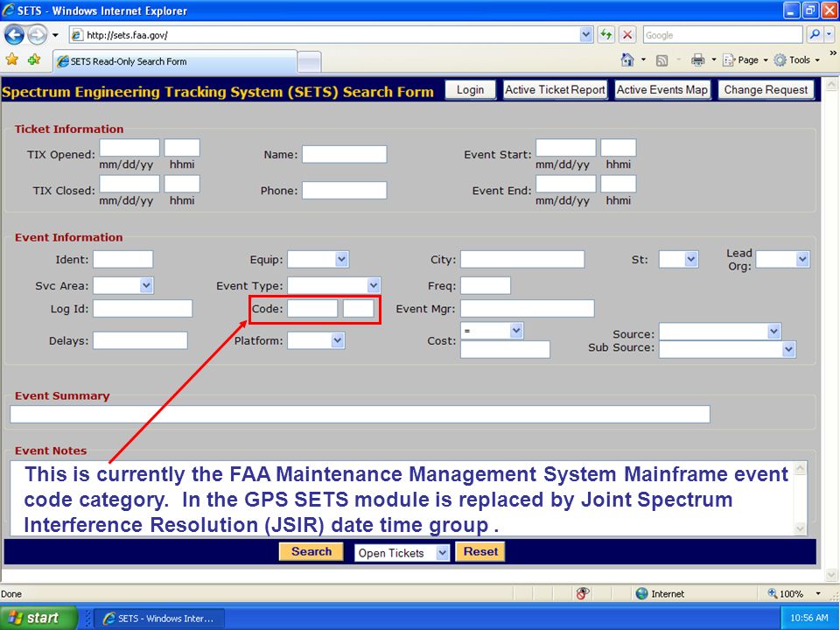The image size is (840, 630).
Task: Open the Print options dropdown arrow
Action: pyautogui.click(x=714, y=60)
